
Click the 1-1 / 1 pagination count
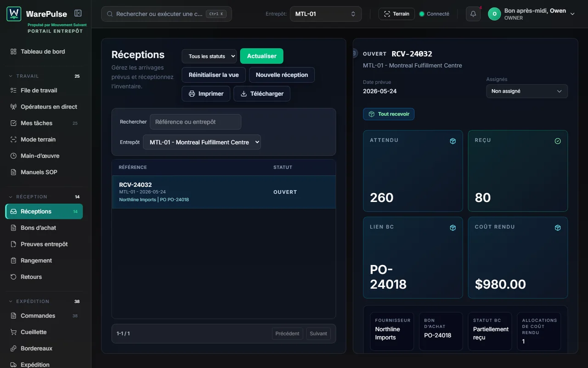123,333
